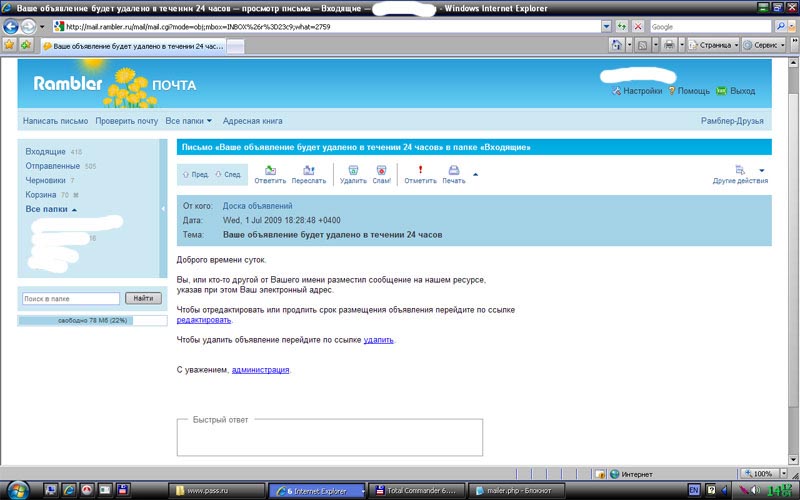This screenshot has width=800, height=500.
Task: Collapse the sidebar with the left arrow handle
Action: tap(163, 209)
